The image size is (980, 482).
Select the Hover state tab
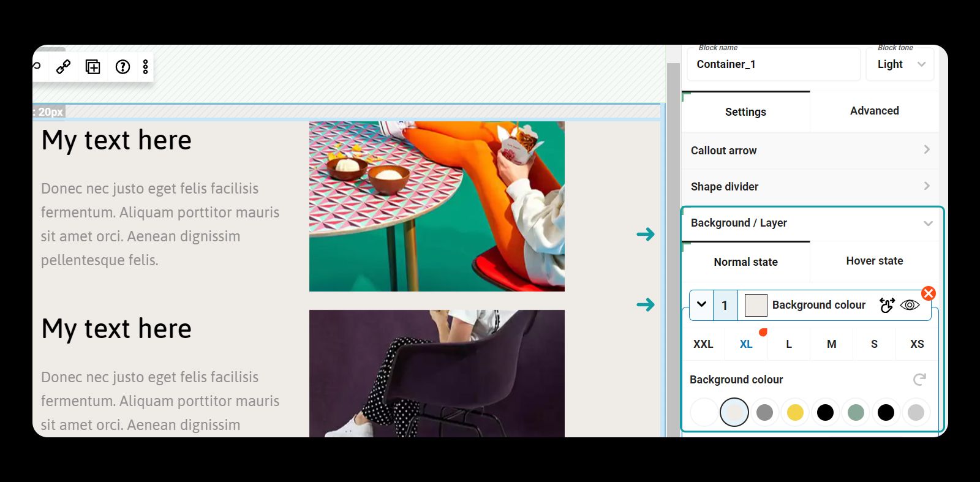pyautogui.click(x=874, y=261)
